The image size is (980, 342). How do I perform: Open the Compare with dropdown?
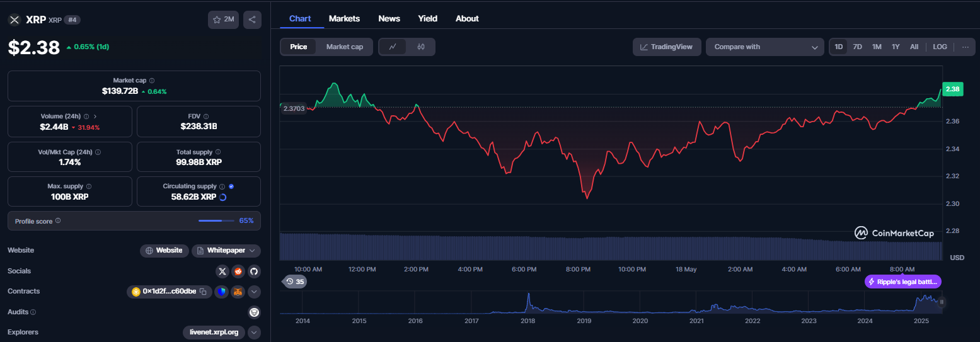pyautogui.click(x=765, y=47)
